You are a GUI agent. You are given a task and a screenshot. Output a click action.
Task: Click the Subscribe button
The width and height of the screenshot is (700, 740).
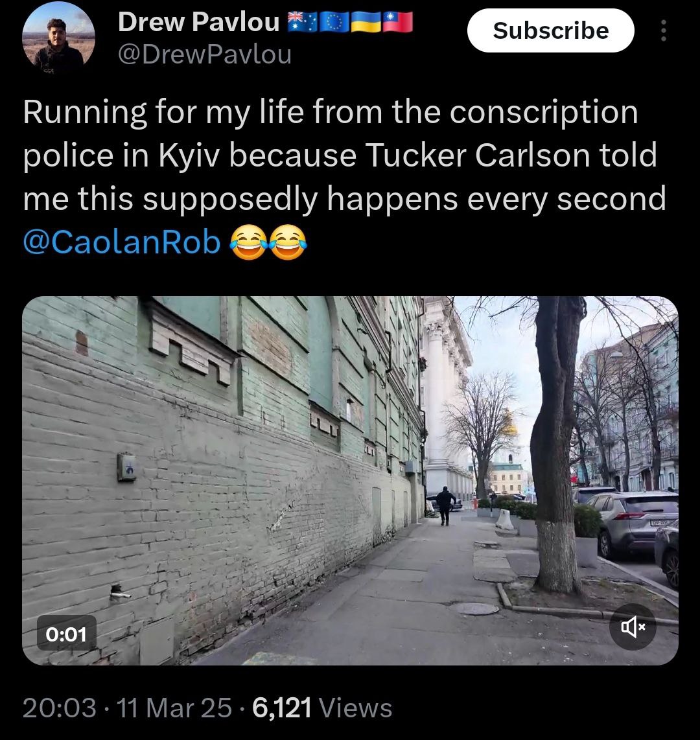click(550, 30)
